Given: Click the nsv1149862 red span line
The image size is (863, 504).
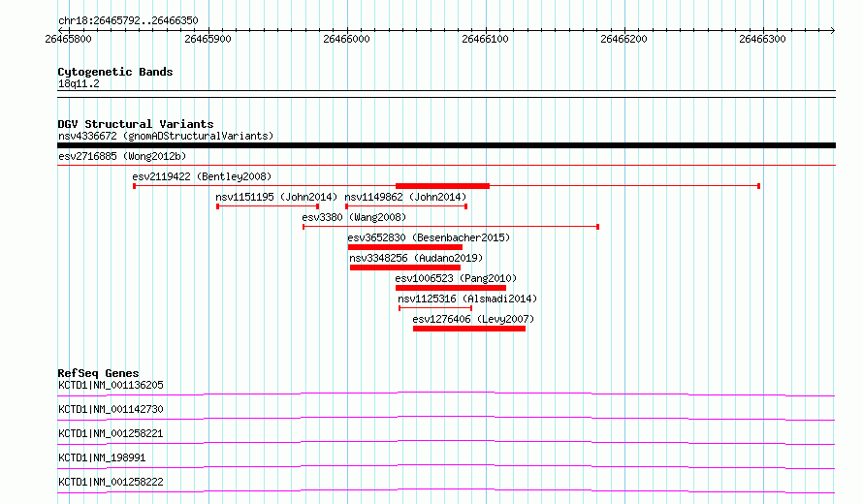Looking at the screenshot, I should (406, 206).
